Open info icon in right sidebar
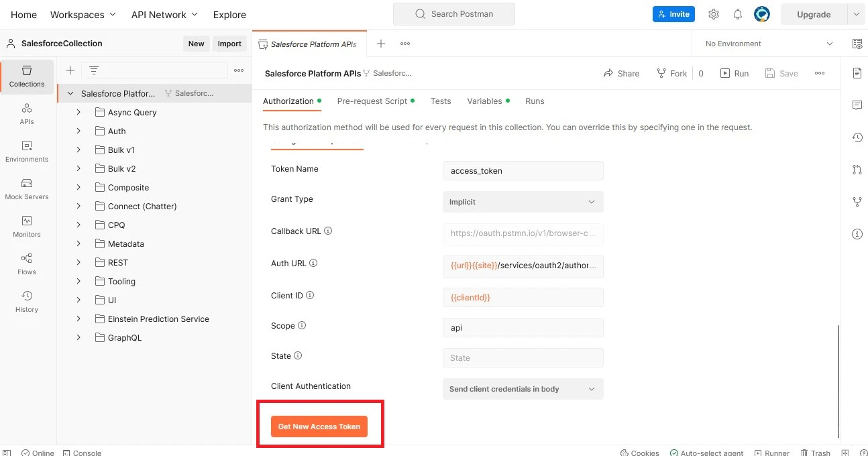 857,234
